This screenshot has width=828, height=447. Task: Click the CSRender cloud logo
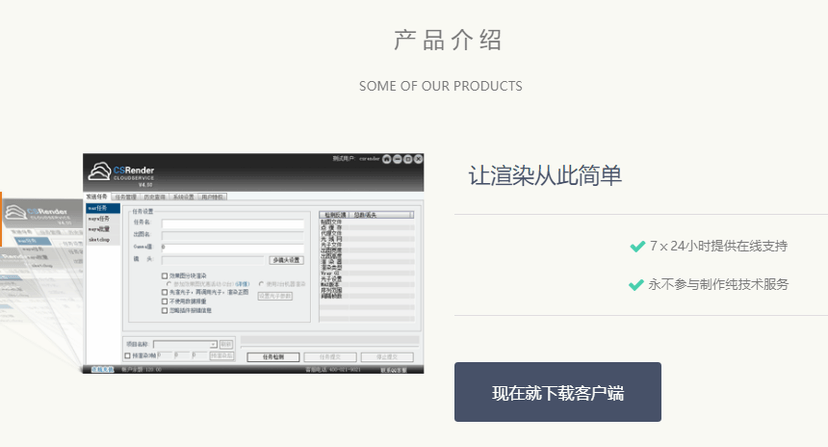point(100,171)
